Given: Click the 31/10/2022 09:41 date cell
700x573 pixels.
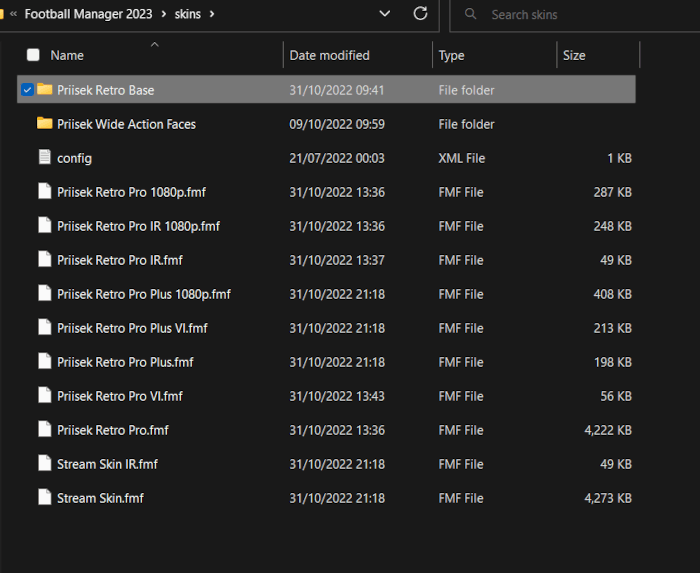Looking at the screenshot, I should [337, 90].
